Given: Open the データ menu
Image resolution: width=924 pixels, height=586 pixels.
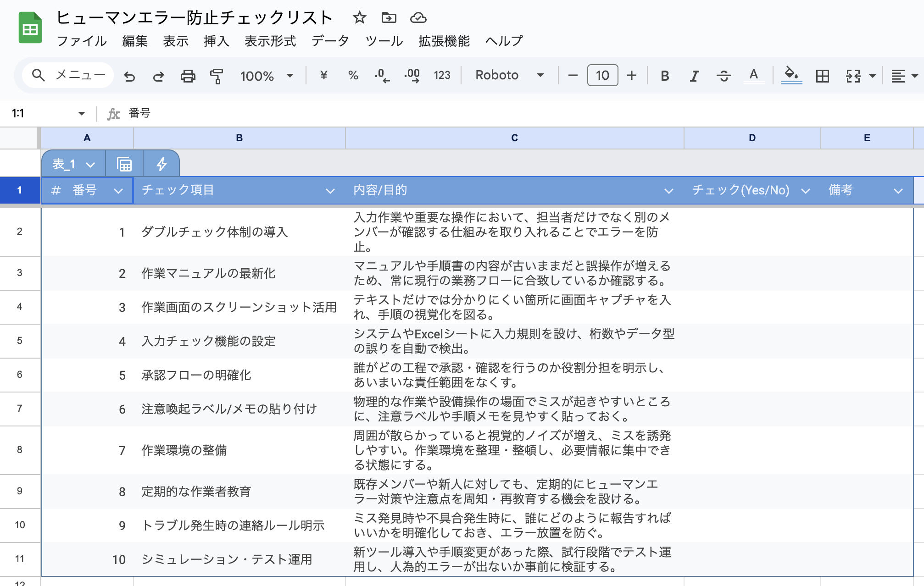Looking at the screenshot, I should (x=330, y=41).
